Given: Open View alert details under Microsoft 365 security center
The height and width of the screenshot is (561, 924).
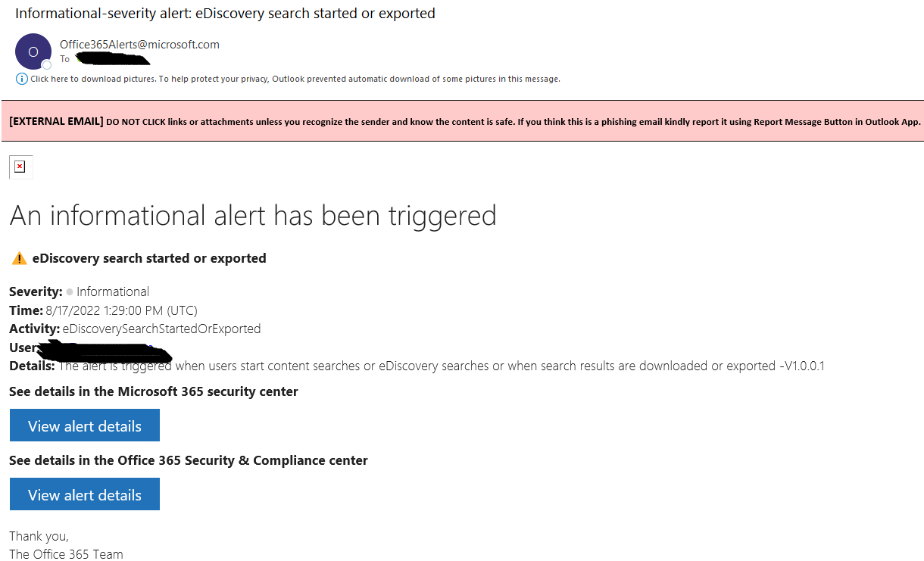Looking at the screenshot, I should [85, 425].
